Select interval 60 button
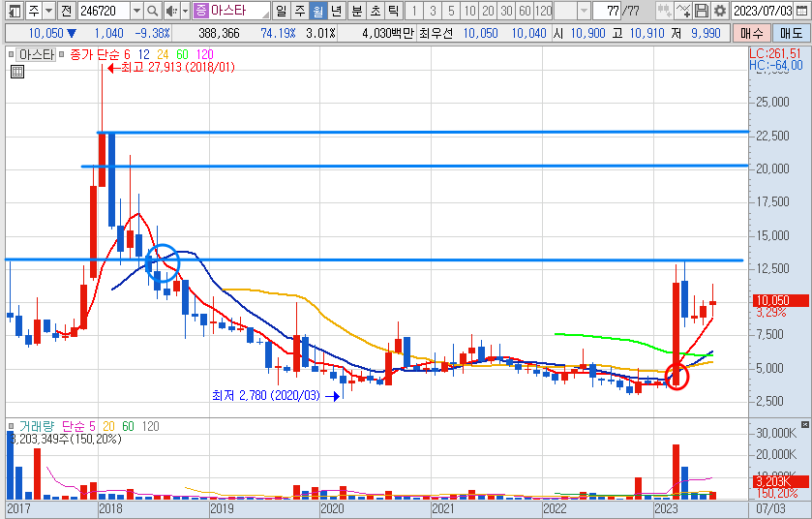The image size is (812, 519). (x=526, y=11)
